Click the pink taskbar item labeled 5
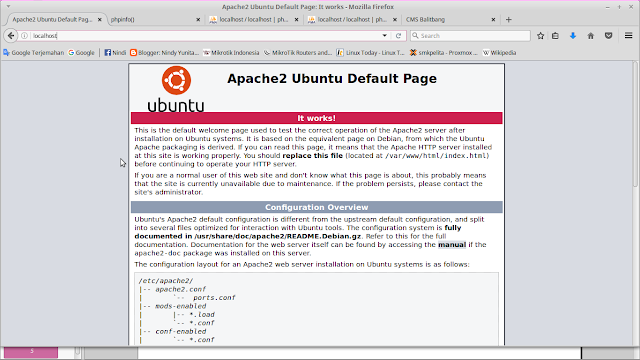The image size is (640, 360). 31,352
